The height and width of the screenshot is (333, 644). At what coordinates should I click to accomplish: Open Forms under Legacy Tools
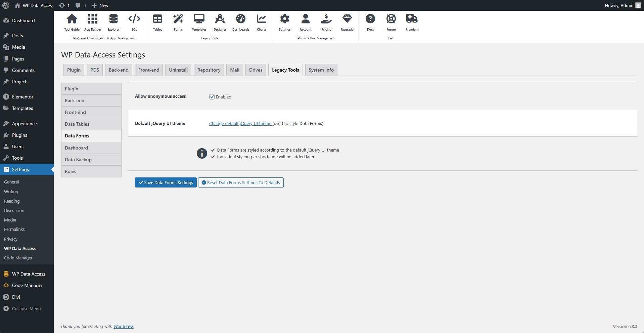(x=178, y=23)
